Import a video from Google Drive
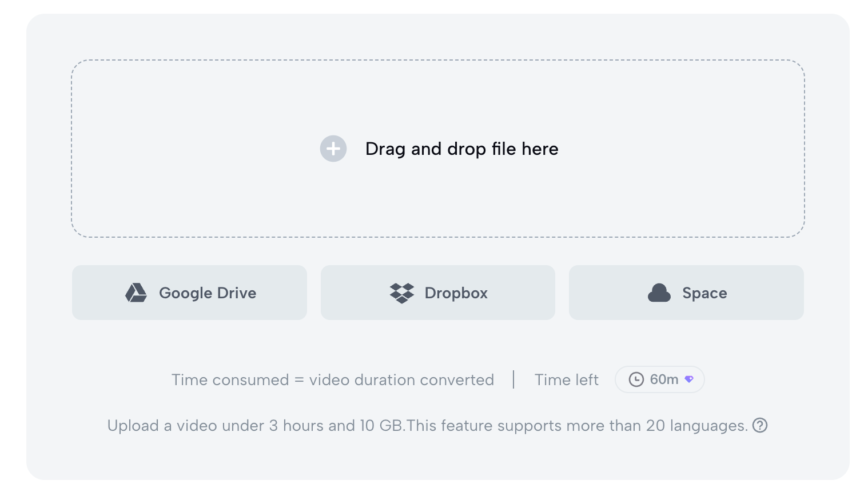 pyautogui.click(x=189, y=293)
